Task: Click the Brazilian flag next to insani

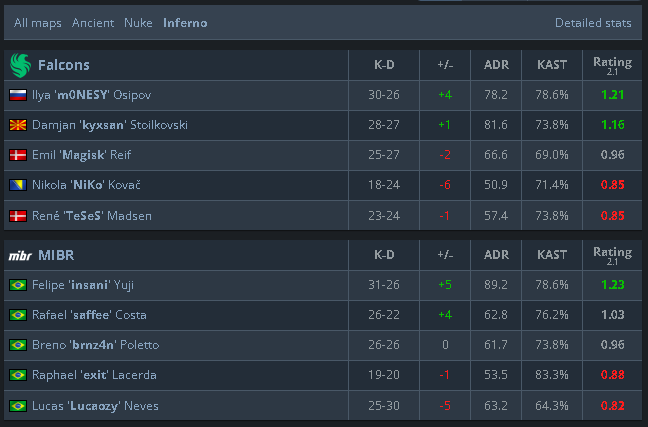Action: pyautogui.click(x=18, y=285)
